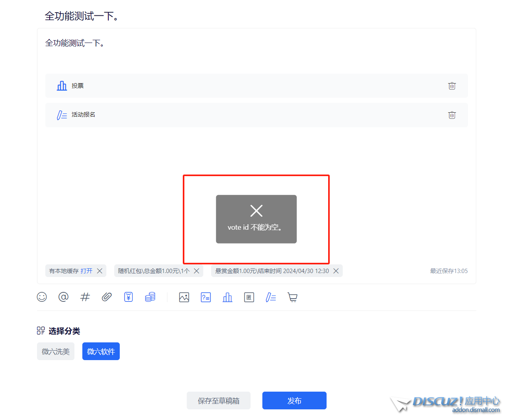Open the emoji picker smiley icon
Screen dimensions: 507x420
(42, 297)
